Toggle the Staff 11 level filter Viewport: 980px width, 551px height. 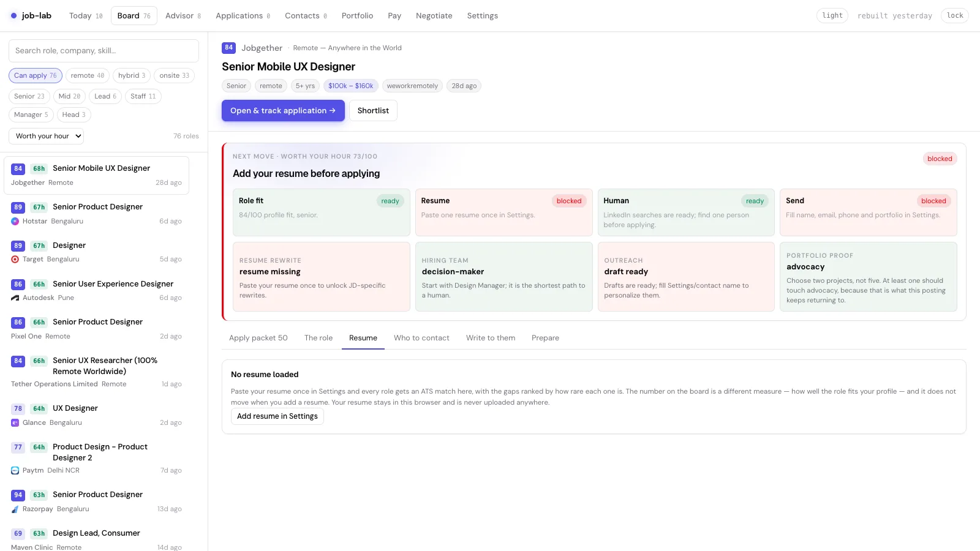coord(143,97)
